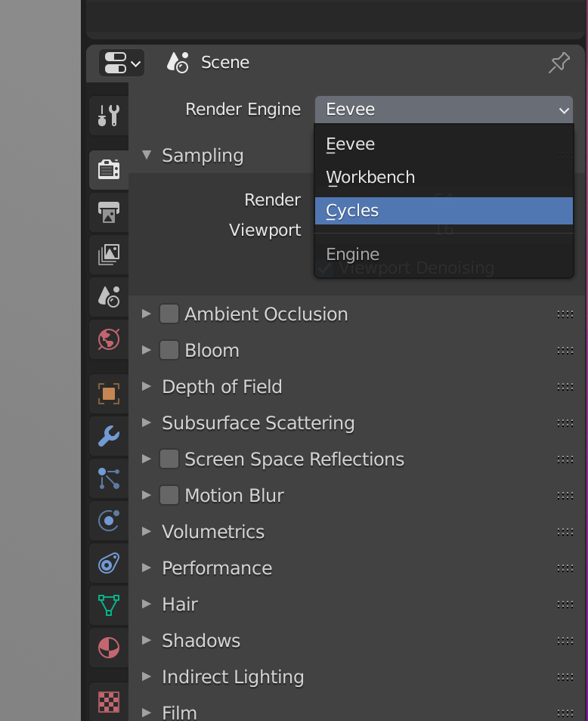The height and width of the screenshot is (721, 588).
Task: Expand the Film panel
Action: [147, 713]
